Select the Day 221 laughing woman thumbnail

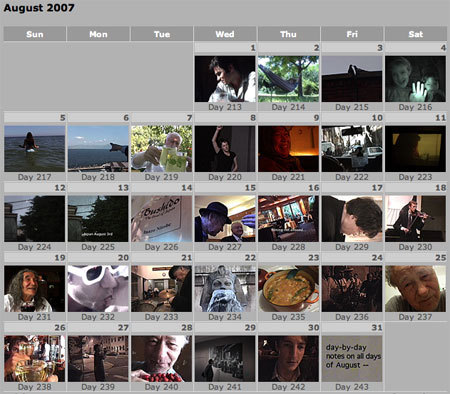[288, 149]
